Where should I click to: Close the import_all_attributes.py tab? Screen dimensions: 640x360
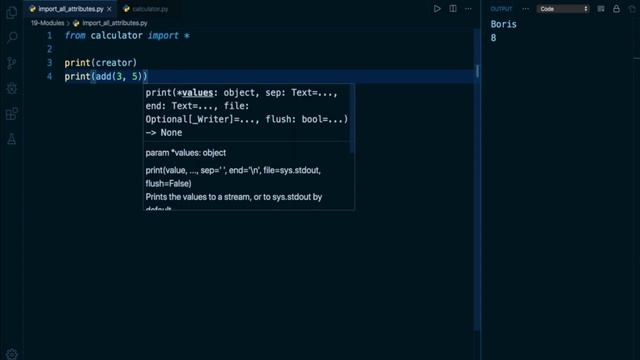[109, 9]
